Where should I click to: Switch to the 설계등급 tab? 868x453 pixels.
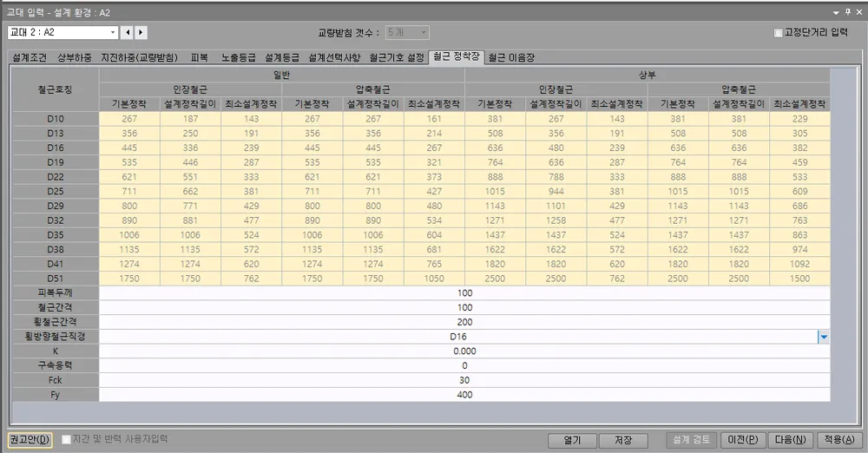pyautogui.click(x=282, y=57)
